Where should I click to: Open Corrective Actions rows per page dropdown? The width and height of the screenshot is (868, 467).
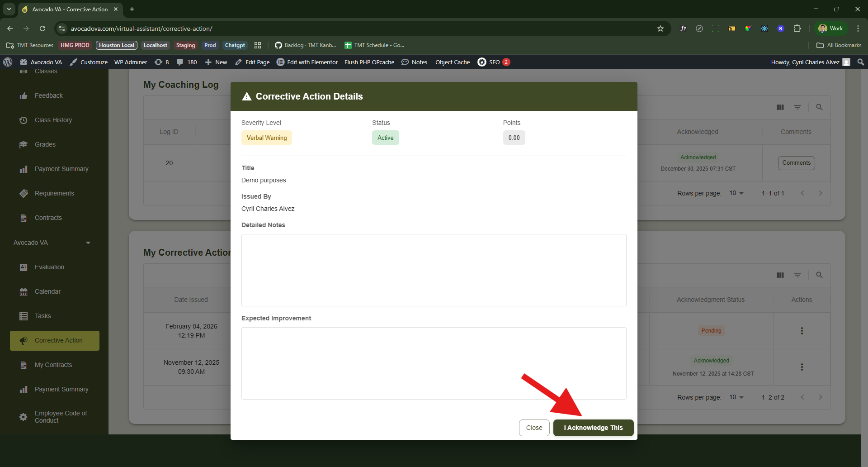click(736, 397)
